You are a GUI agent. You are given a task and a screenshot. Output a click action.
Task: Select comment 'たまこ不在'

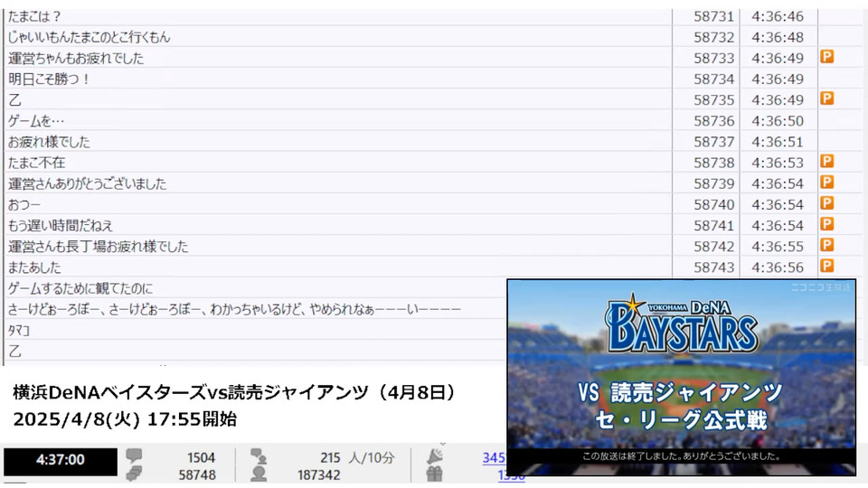pos(36,163)
